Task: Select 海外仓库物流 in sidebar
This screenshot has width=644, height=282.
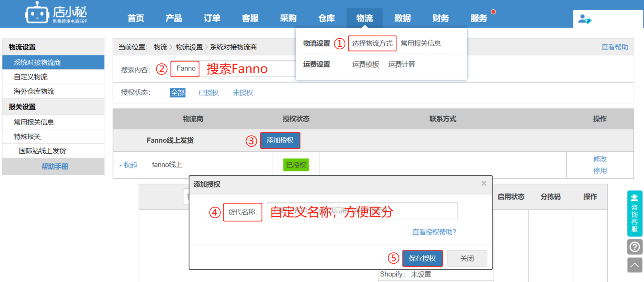Action: point(54,91)
